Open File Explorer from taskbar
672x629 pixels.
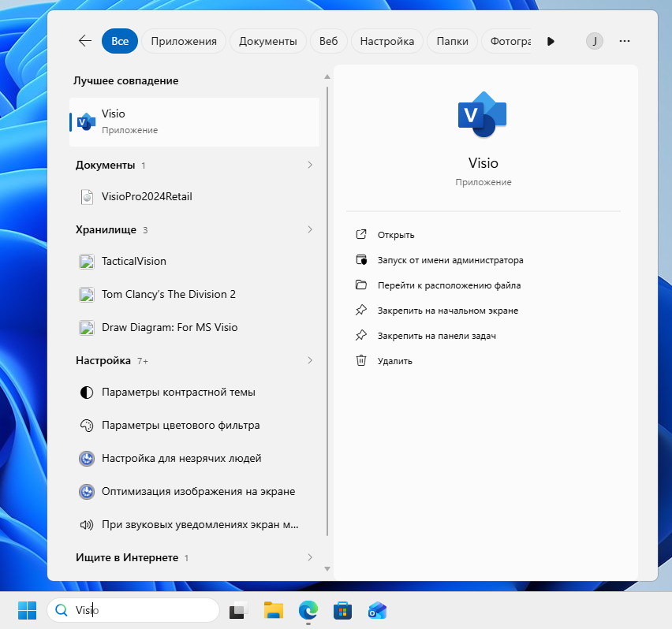click(x=274, y=610)
